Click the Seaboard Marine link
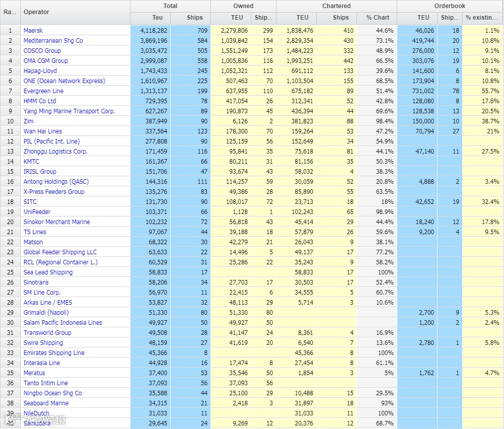This screenshot has width=504, height=429. click(46, 403)
